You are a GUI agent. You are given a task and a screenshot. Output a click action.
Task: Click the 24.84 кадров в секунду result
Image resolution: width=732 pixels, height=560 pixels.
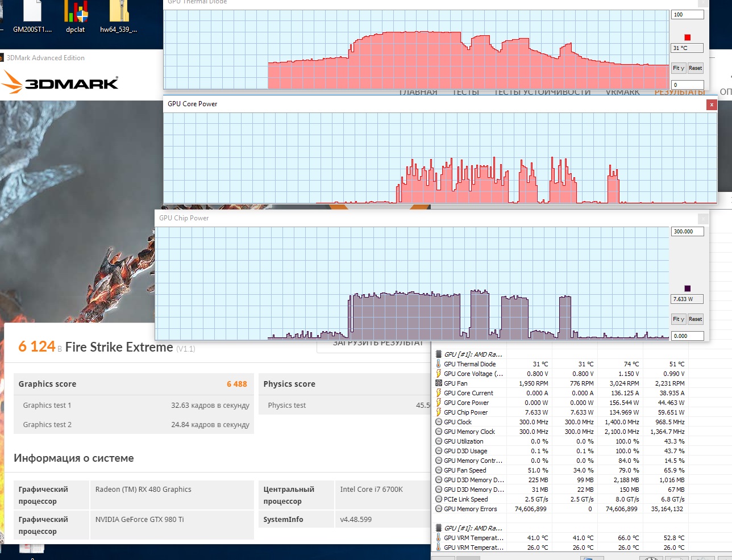[210, 425]
